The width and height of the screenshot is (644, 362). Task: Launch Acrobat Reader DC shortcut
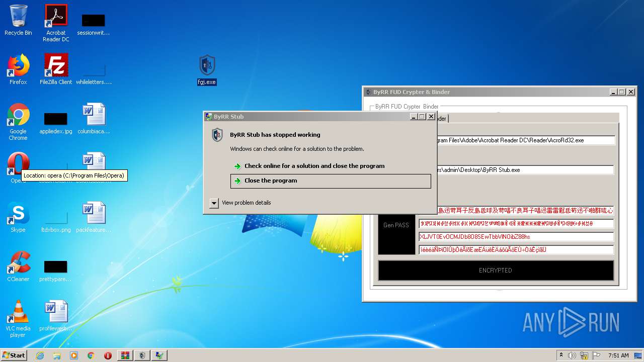pos(56,23)
